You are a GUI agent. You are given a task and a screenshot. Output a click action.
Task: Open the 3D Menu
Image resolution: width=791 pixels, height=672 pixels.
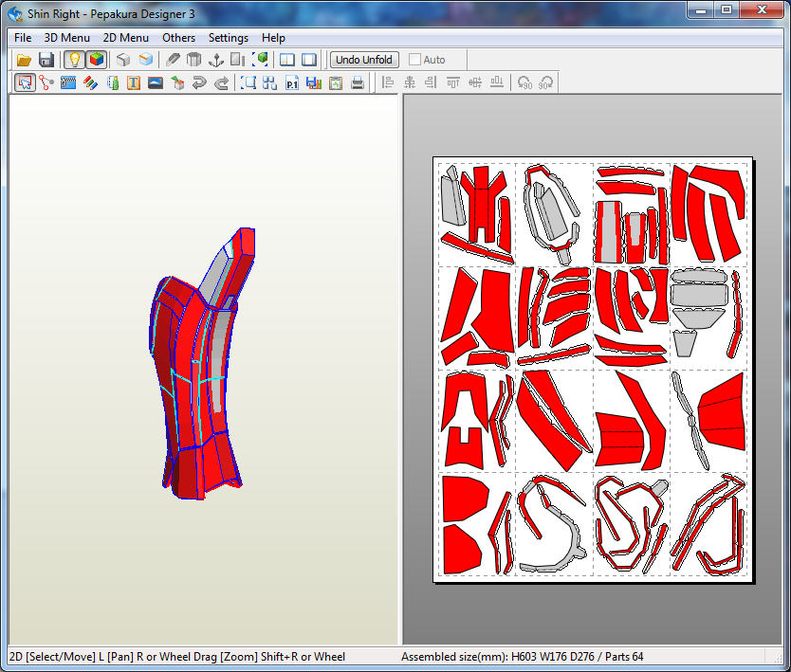(x=67, y=38)
